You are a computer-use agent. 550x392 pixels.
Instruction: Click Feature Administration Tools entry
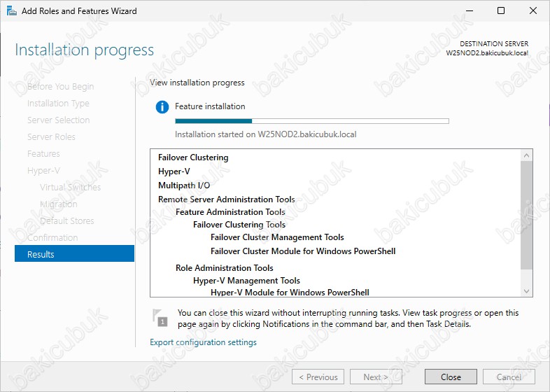coord(230,212)
